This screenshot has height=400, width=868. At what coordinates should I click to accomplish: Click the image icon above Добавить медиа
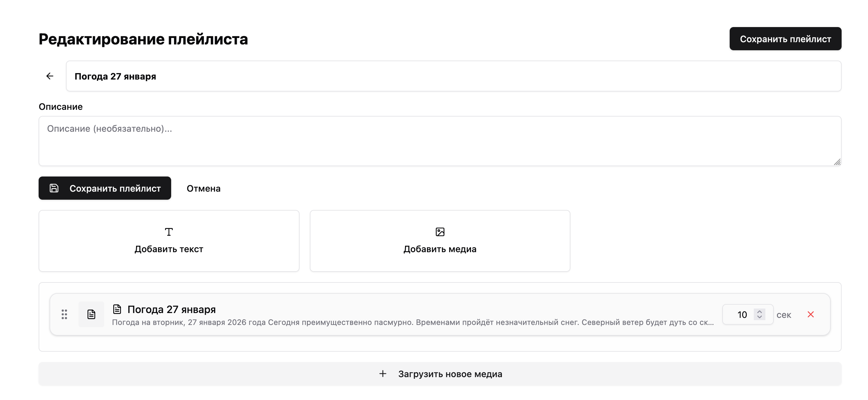click(x=440, y=232)
